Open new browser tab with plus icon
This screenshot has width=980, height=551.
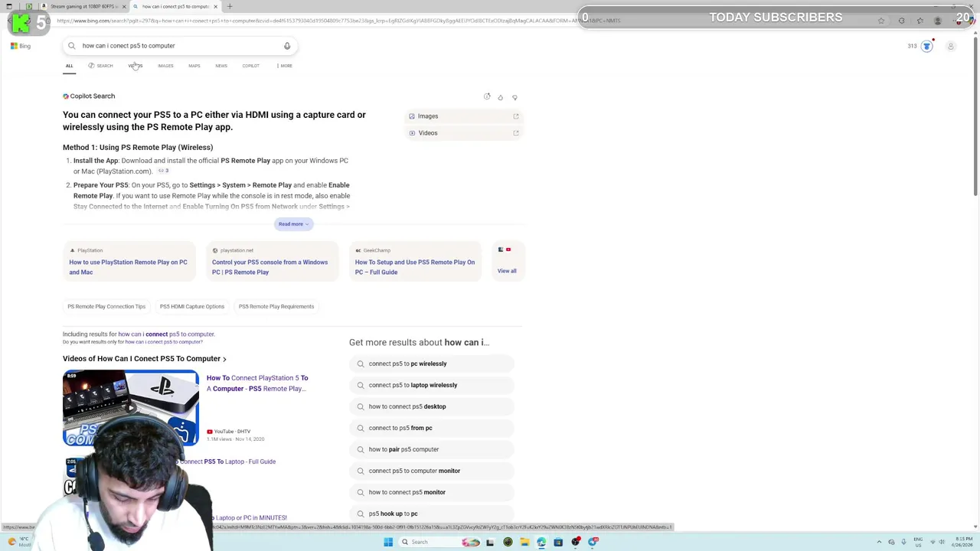pyautogui.click(x=230, y=6)
